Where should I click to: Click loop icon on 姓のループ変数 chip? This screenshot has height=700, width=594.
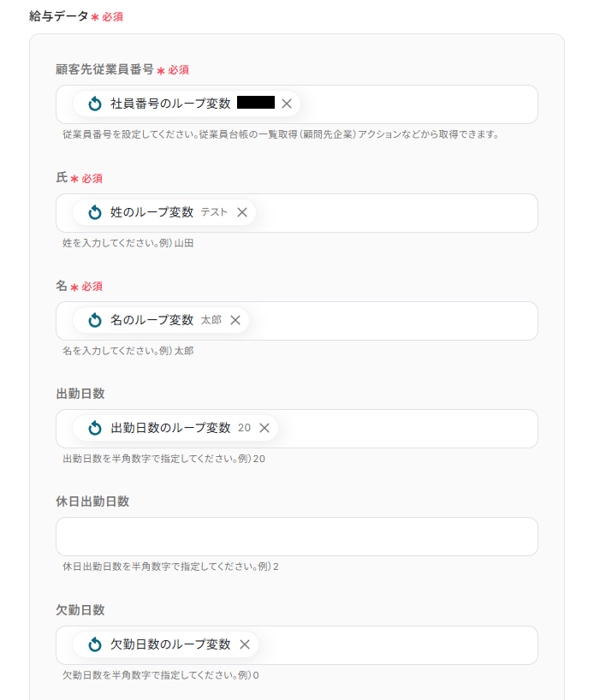click(x=95, y=212)
